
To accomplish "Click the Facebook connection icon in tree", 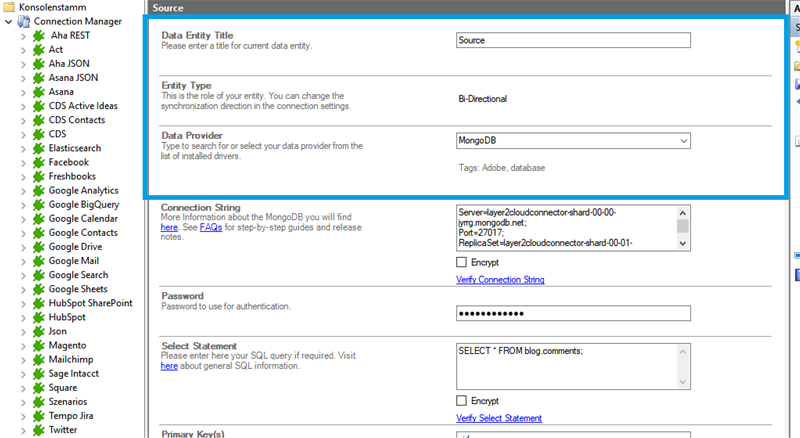I will click(38, 162).
